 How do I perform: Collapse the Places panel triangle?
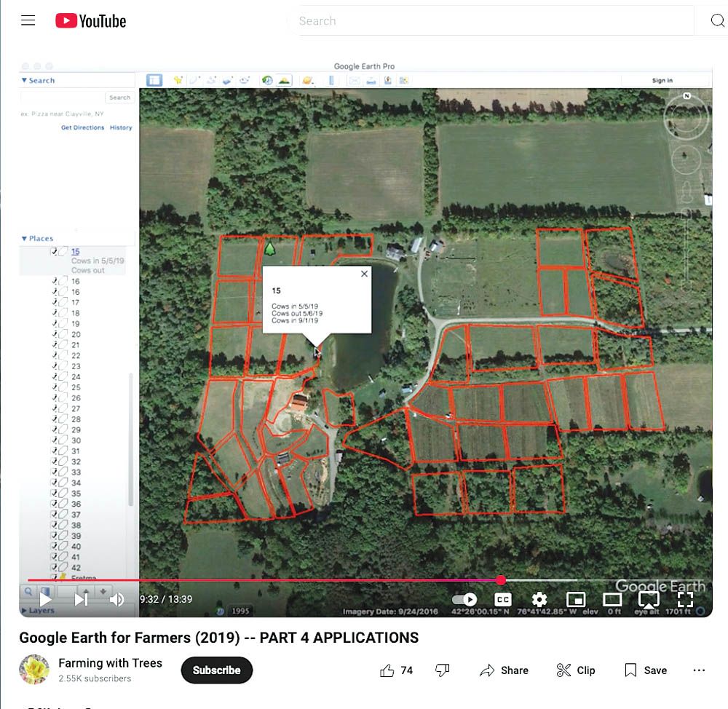[x=24, y=238]
